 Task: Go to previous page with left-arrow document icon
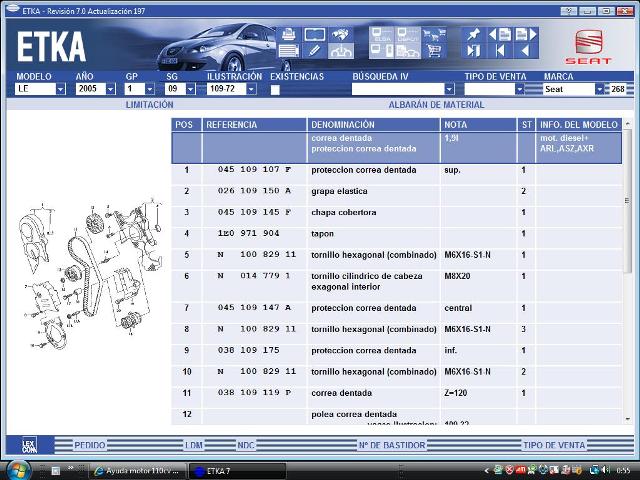coord(500,34)
